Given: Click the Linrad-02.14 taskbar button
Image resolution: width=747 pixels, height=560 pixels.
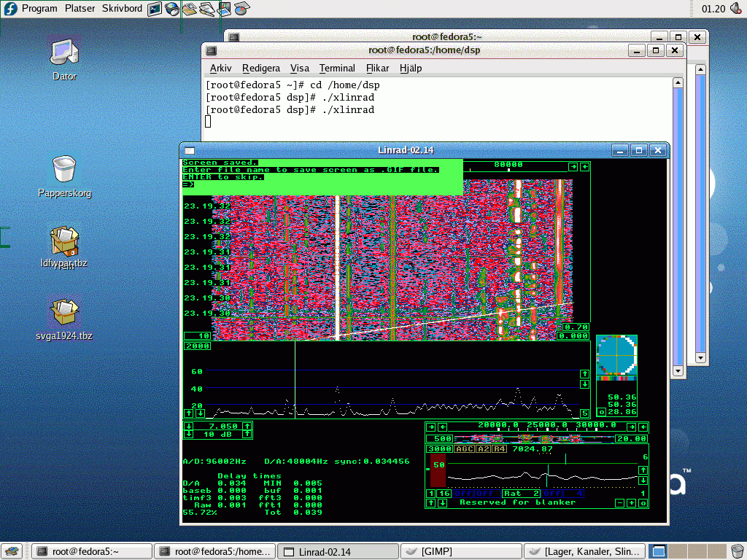Looking at the screenshot, I should 338,551.
